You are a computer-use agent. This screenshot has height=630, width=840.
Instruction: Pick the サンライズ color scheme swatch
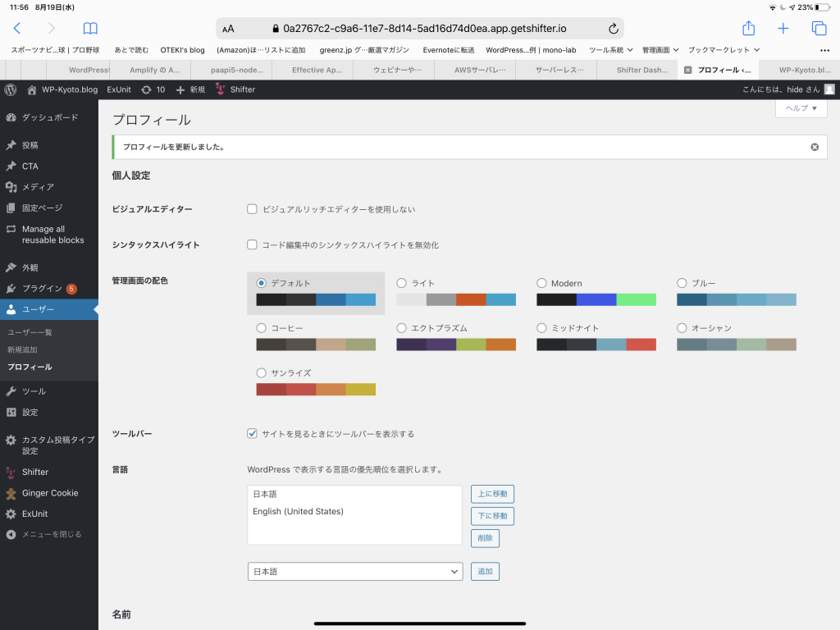pyautogui.click(x=316, y=389)
